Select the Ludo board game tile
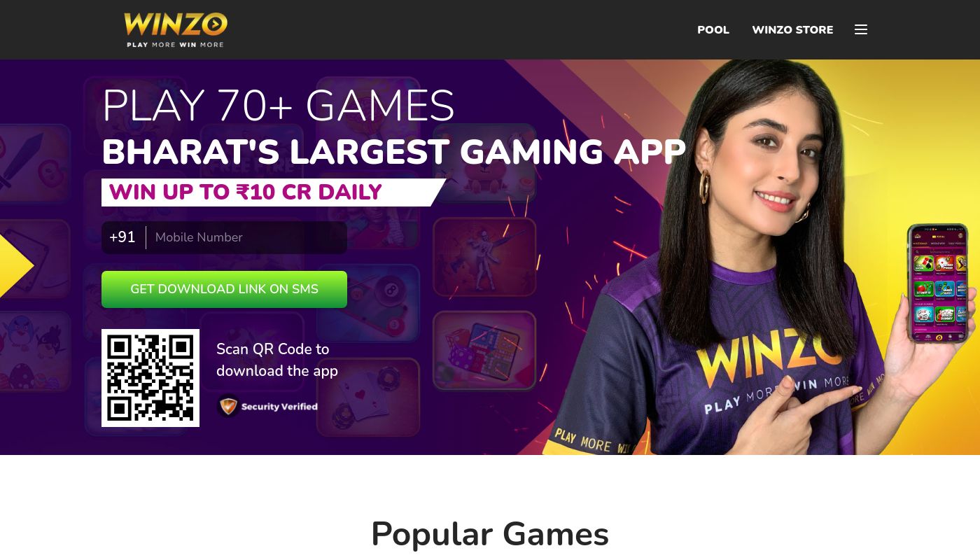 pos(484,351)
